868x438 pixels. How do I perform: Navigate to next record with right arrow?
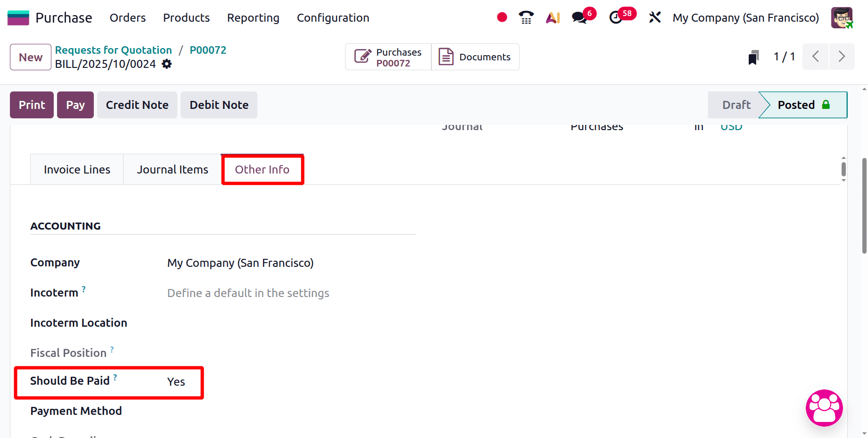pyautogui.click(x=842, y=57)
